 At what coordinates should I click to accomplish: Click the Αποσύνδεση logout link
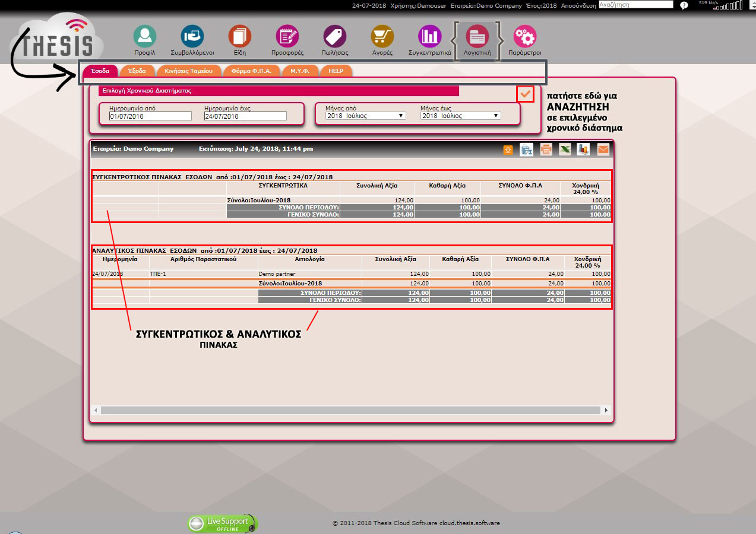578,5
